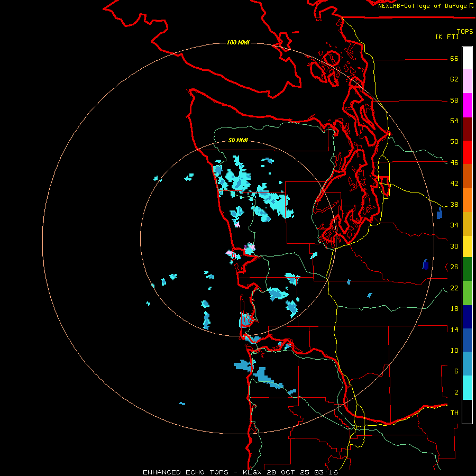Click the 50 NMI range ring label
The image size is (476, 476).
[238, 140]
